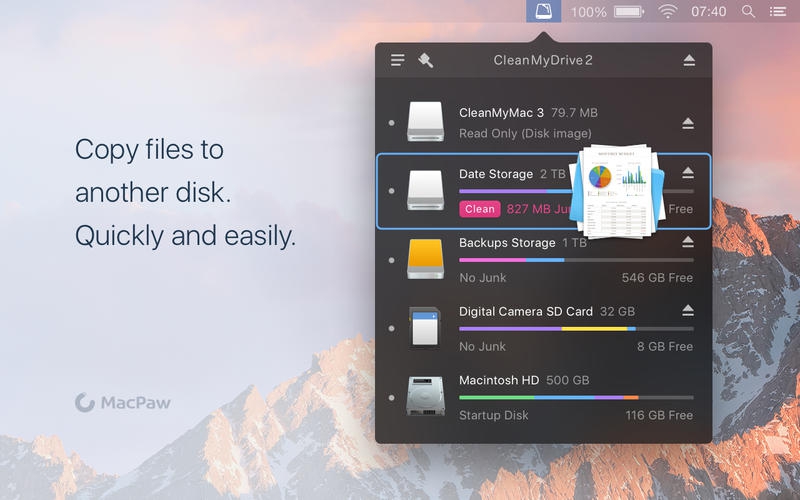Screen dimensions: 800x500
Task: Click the CleanMyDrive 2 title
Action: [543, 60]
